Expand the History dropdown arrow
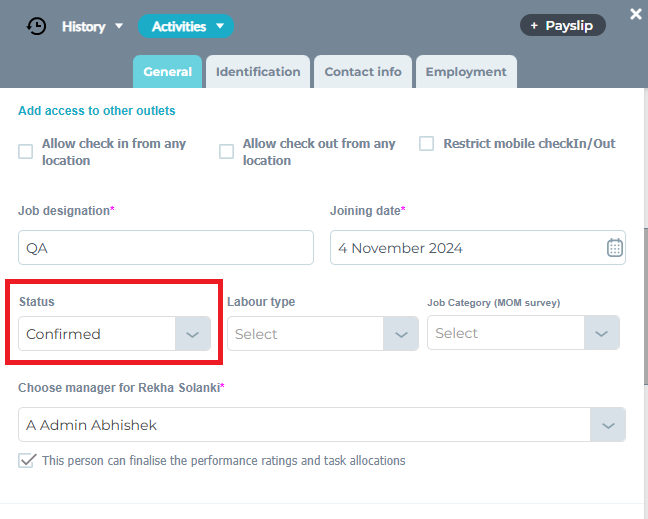 pyautogui.click(x=119, y=26)
